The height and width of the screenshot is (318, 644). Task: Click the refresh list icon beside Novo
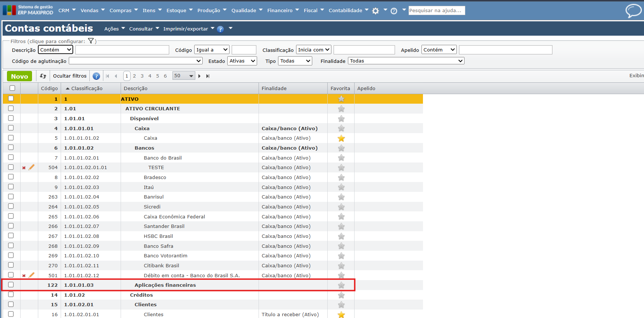coord(43,76)
